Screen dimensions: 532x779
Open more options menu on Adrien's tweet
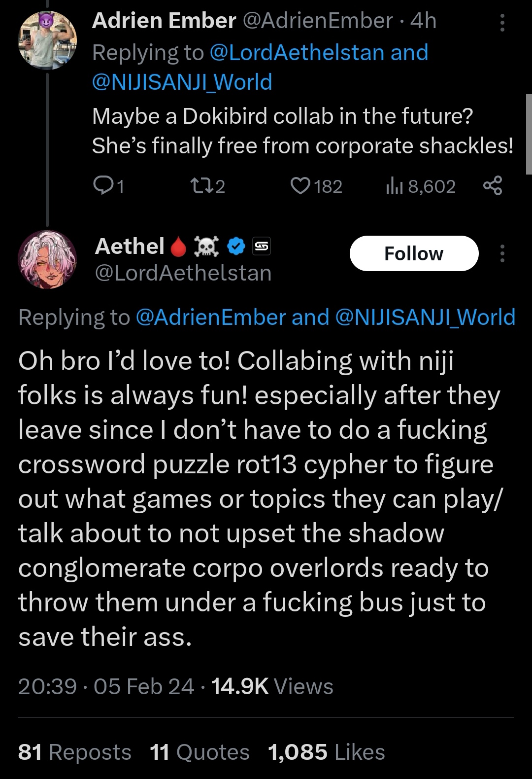502,23
